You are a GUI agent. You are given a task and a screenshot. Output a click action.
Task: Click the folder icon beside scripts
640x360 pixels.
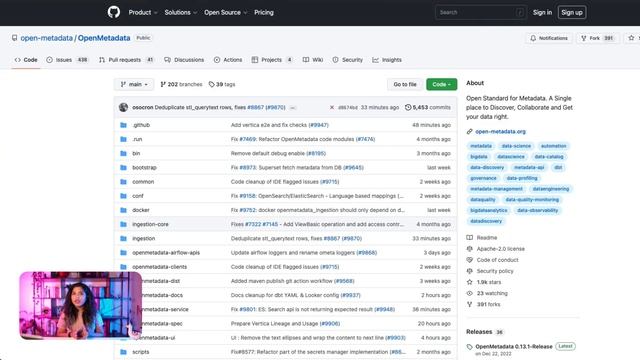[123, 352]
